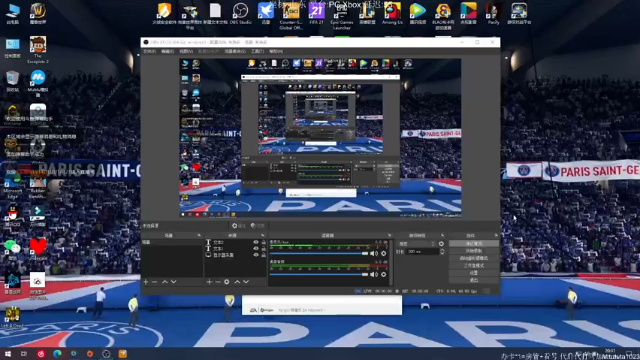Open Windows Start menu button
This screenshot has width=640, height=360.
(x=8, y=354)
